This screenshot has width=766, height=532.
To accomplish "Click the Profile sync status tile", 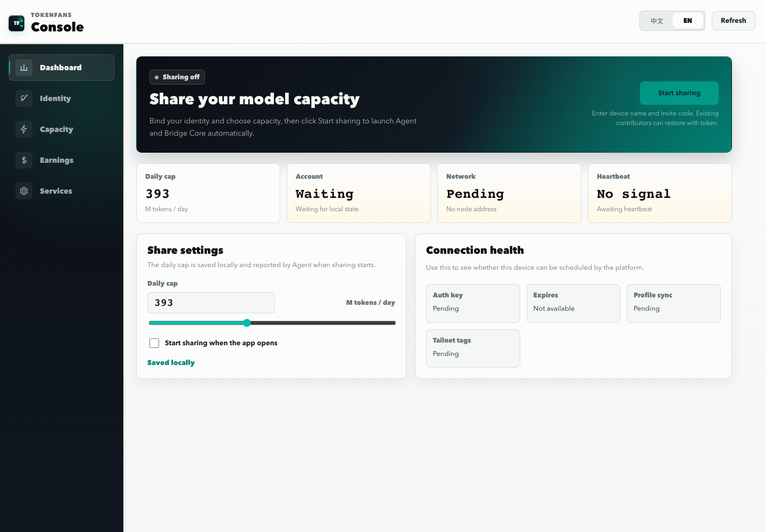I will click(x=673, y=303).
